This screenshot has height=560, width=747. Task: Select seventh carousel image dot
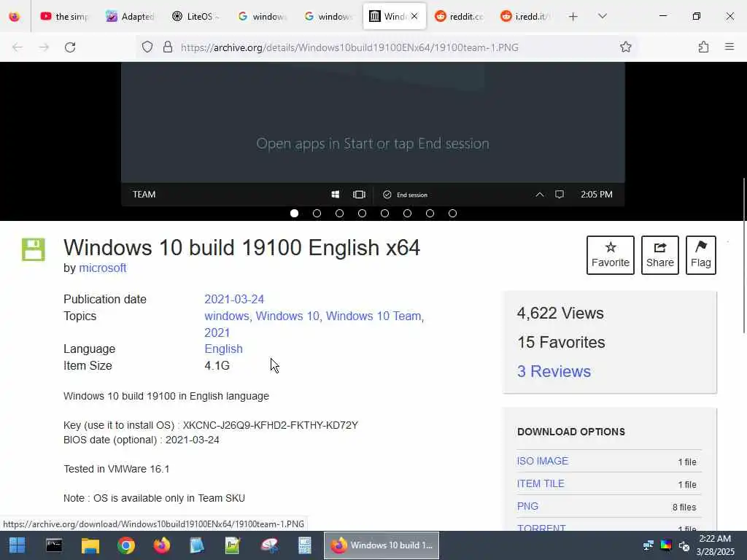tap(430, 214)
